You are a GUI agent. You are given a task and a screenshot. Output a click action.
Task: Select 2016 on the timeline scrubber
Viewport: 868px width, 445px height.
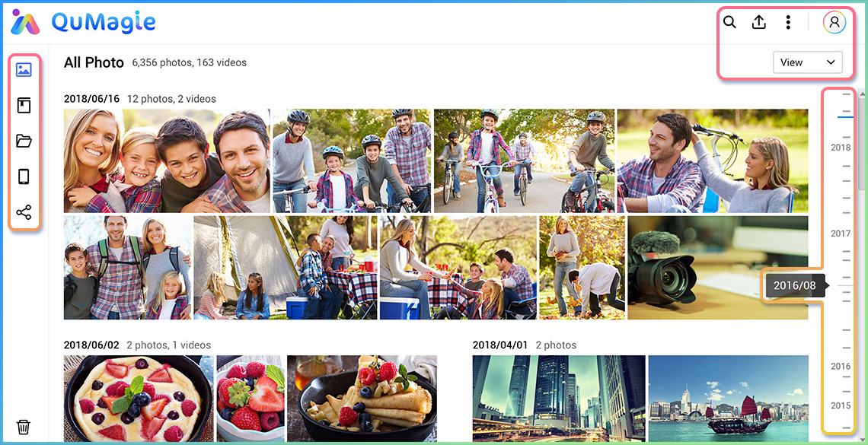(x=841, y=366)
